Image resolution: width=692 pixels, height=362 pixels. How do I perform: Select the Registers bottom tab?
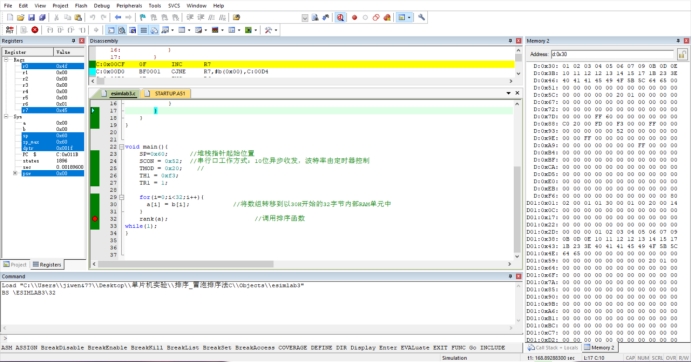(x=47, y=264)
